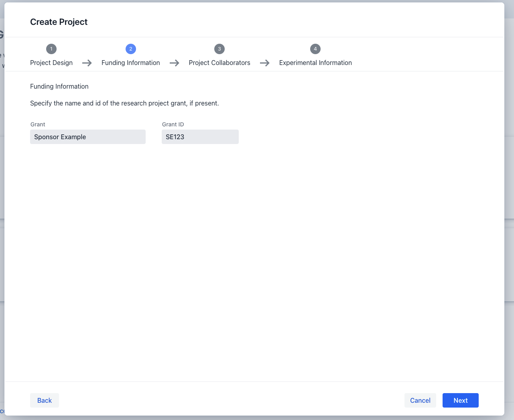
Task: Click the grant description instruction text
Action: [124, 103]
